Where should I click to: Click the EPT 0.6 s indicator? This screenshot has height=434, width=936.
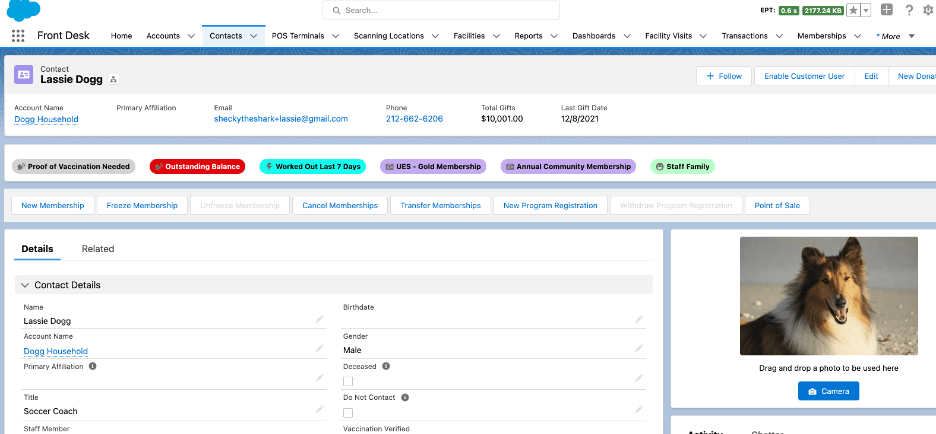788,10
